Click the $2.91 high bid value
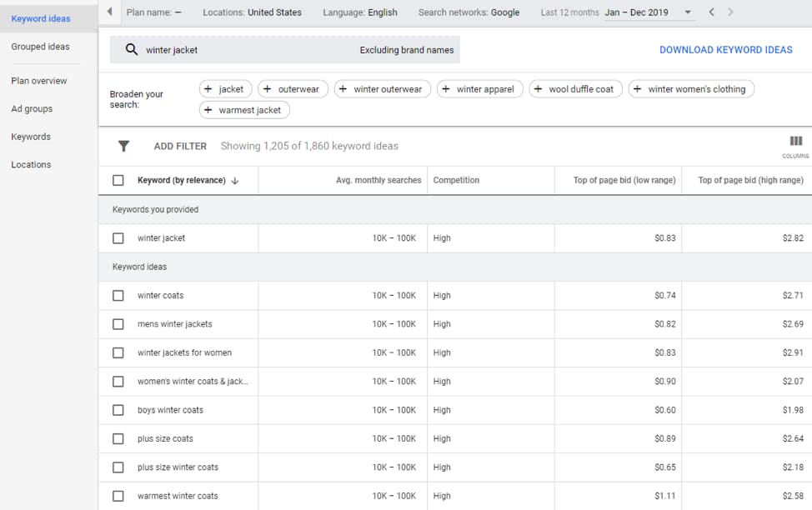 pyautogui.click(x=793, y=352)
